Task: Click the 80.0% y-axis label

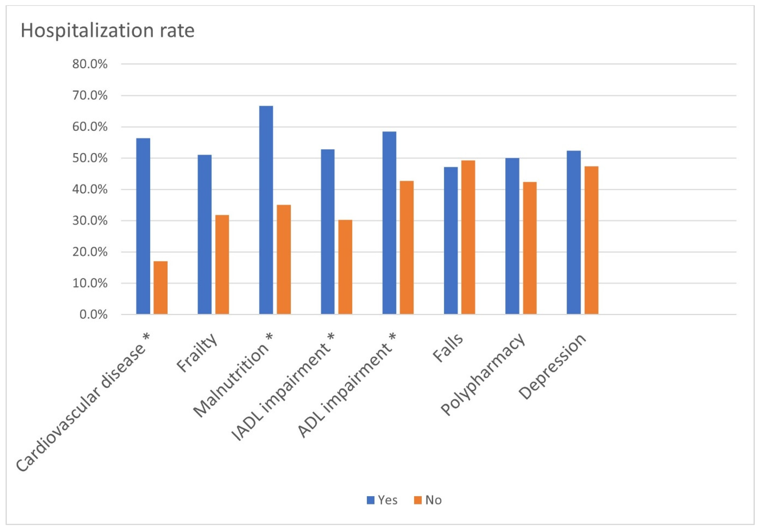Action: (x=90, y=64)
